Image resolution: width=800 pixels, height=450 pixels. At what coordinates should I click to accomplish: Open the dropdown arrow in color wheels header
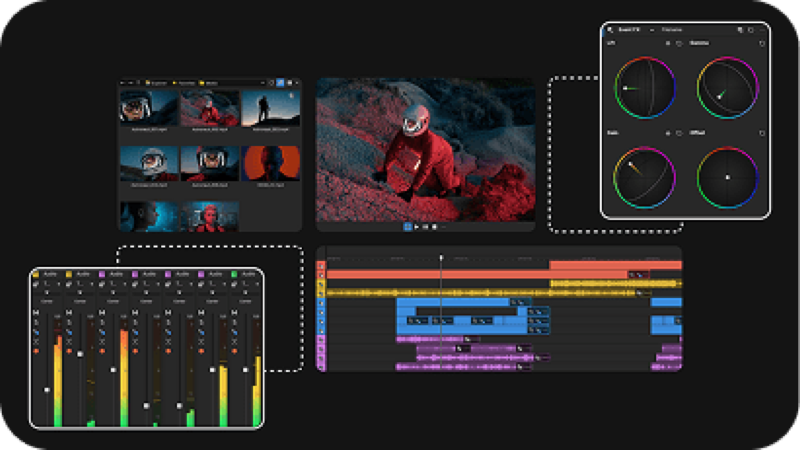click(652, 30)
